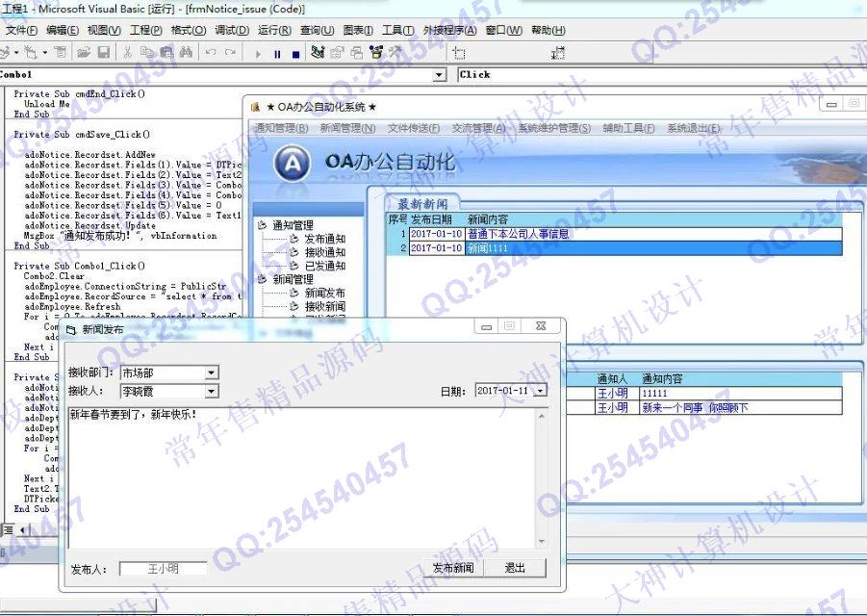Click the Menu Editor toolbar icon
Screen dimensions: 867x616
point(61,53)
